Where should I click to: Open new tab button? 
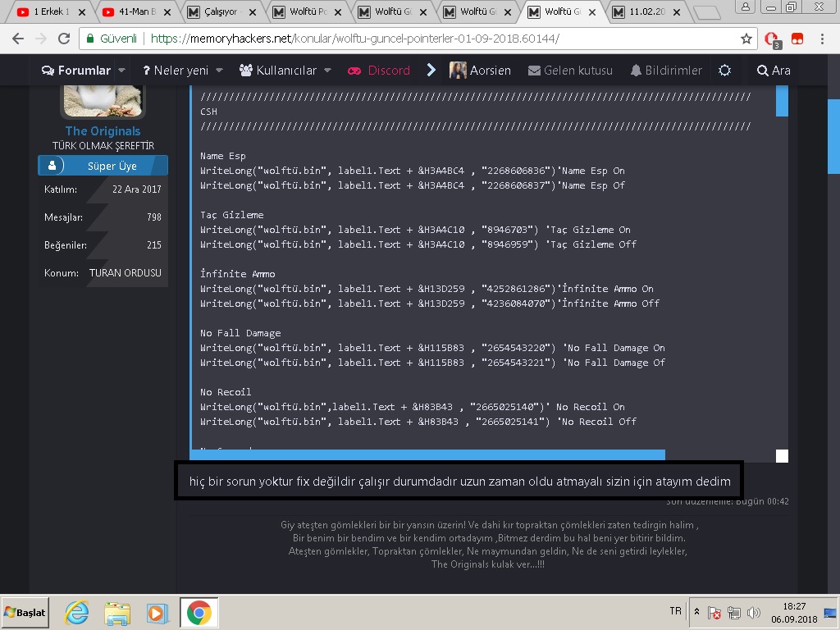tap(706, 13)
